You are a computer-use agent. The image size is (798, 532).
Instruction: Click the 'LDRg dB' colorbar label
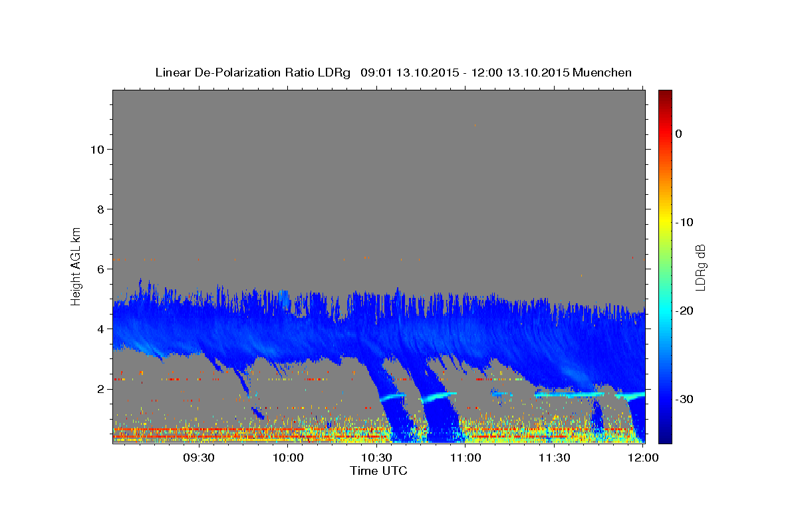tap(700, 267)
